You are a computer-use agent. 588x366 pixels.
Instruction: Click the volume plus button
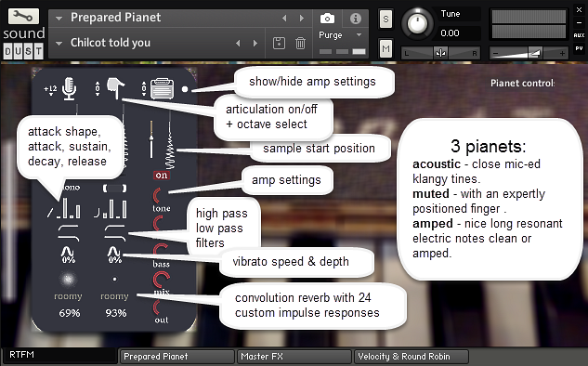(x=562, y=54)
